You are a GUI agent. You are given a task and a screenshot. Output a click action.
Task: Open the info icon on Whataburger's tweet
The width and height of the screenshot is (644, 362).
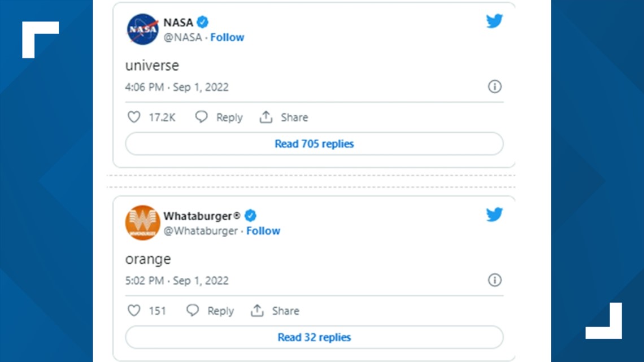495,280
